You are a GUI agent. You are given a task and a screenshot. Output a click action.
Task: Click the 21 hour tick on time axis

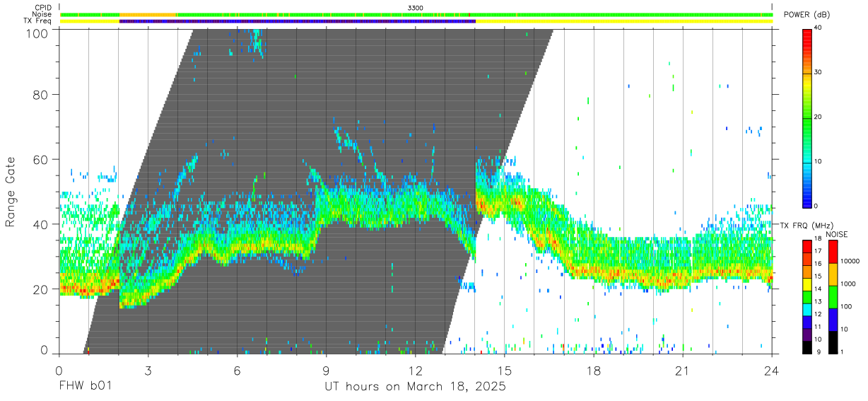(x=682, y=371)
